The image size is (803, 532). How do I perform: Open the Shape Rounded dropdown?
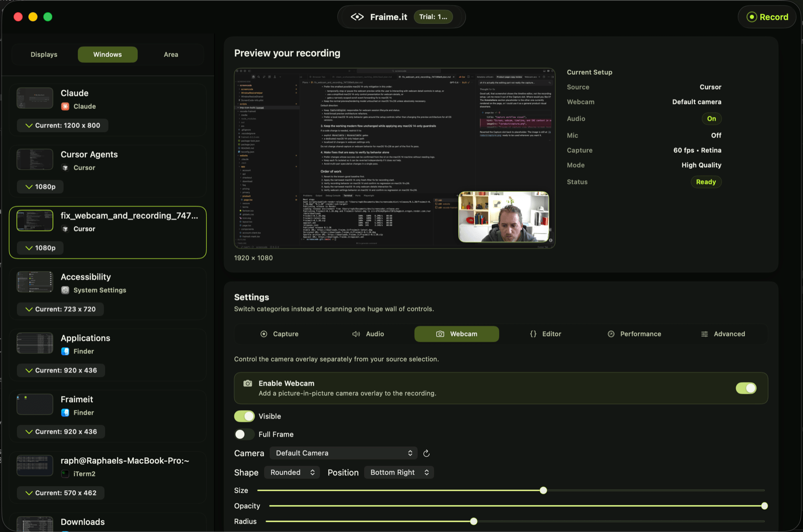[292, 472]
